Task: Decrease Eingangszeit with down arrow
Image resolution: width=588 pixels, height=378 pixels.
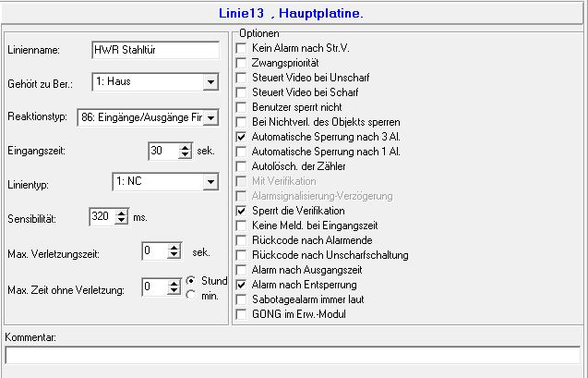Action: point(185,155)
